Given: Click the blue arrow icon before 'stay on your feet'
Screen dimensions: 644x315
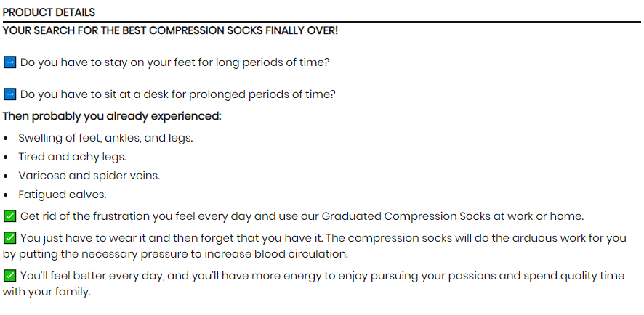Looking at the screenshot, I should click(x=10, y=62).
